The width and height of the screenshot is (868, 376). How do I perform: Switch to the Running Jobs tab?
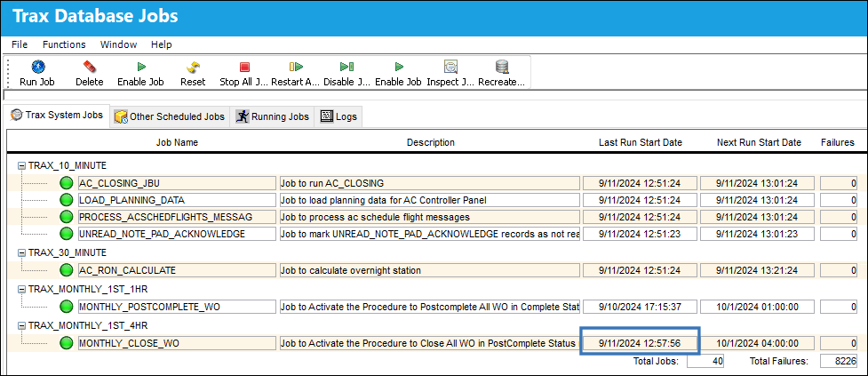[x=273, y=116]
